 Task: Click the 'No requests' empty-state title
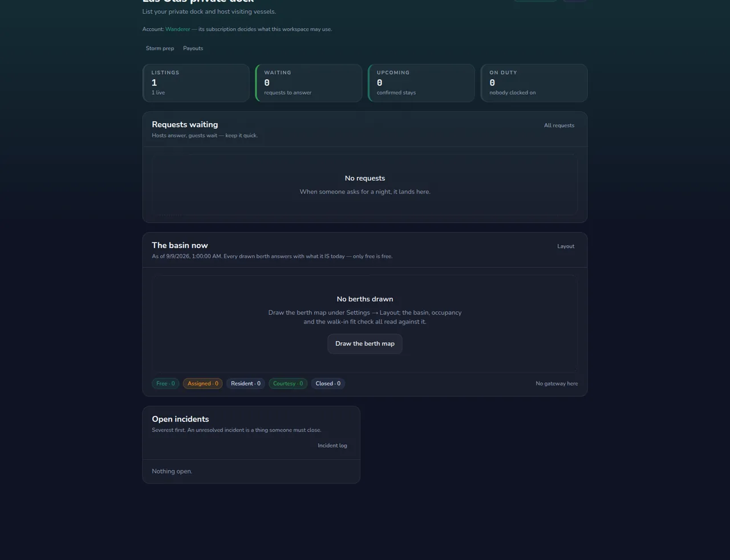(365, 178)
